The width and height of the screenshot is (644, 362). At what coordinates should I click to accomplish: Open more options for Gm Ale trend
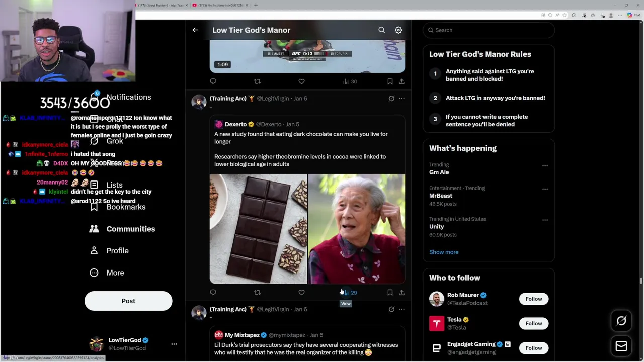(545, 165)
